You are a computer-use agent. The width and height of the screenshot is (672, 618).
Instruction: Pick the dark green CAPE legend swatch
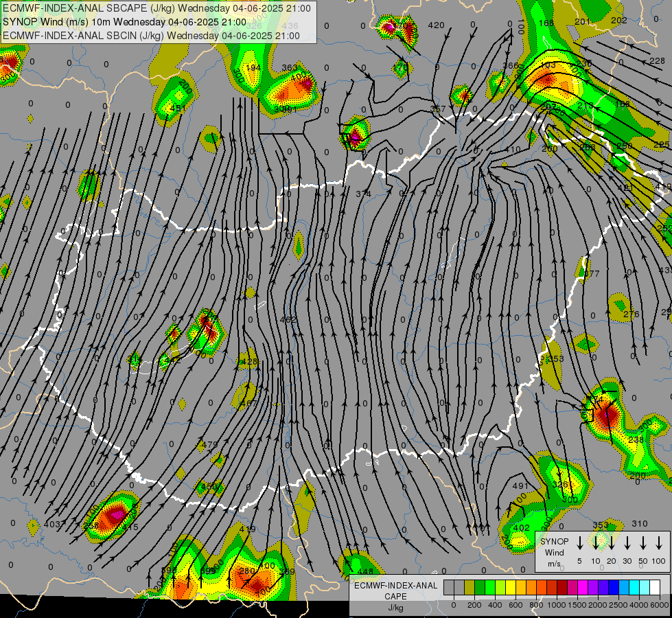[x=480, y=588]
